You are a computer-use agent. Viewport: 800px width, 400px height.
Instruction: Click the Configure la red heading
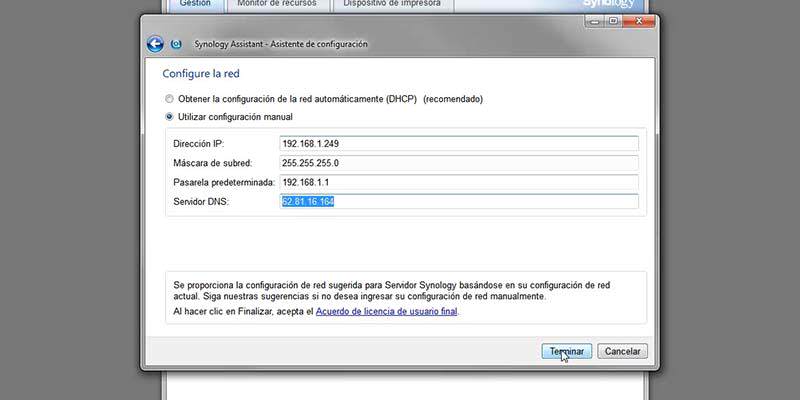[201, 74]
